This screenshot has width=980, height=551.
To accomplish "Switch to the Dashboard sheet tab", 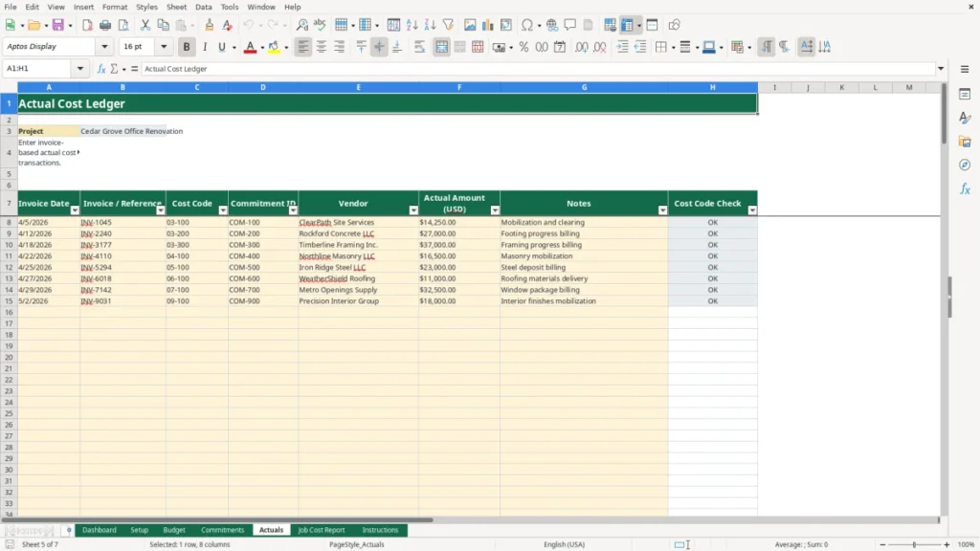I will (x=100, y=530).
